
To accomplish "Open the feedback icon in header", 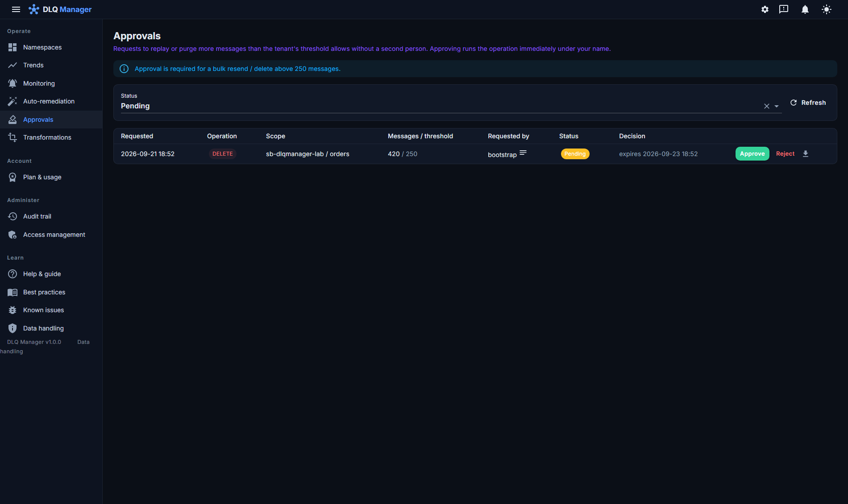I will tap(784, 9).
